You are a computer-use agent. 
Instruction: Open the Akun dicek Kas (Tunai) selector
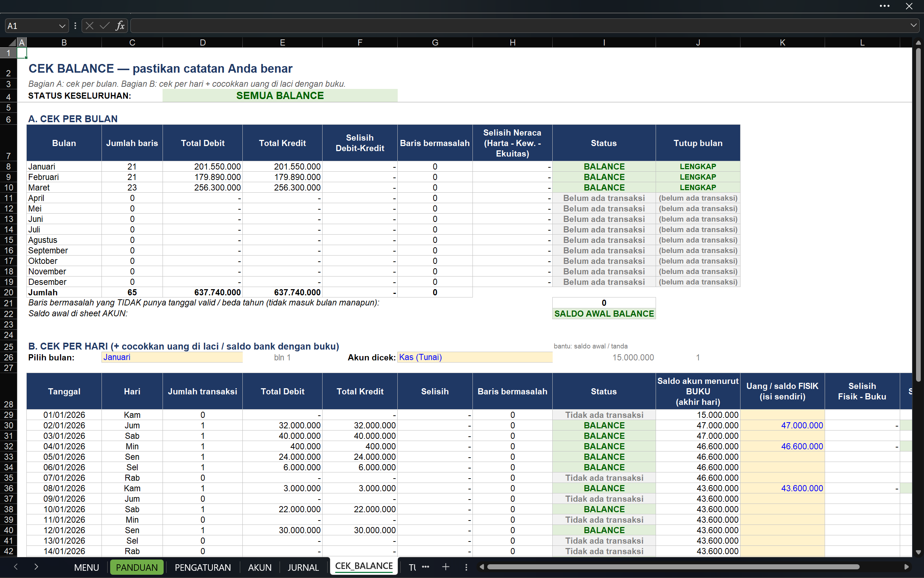click(474, 357)
